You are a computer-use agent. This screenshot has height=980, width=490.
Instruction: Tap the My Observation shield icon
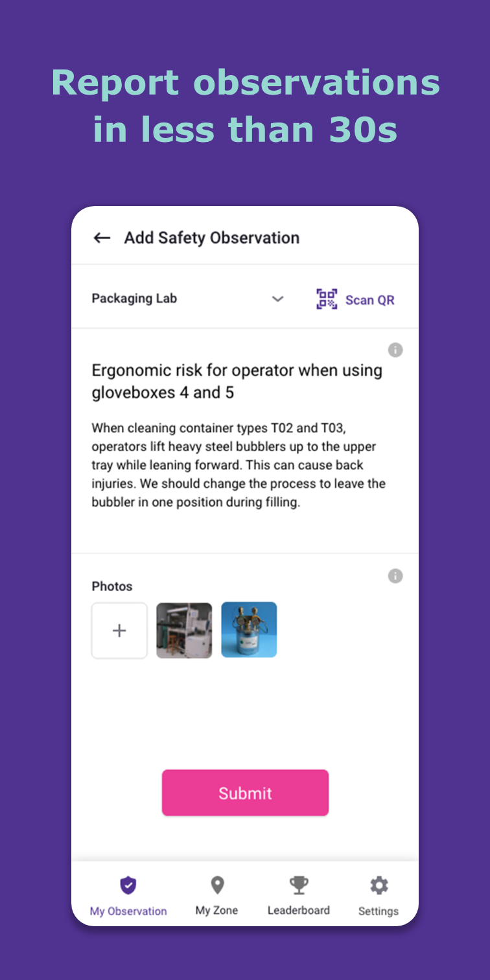128,885
